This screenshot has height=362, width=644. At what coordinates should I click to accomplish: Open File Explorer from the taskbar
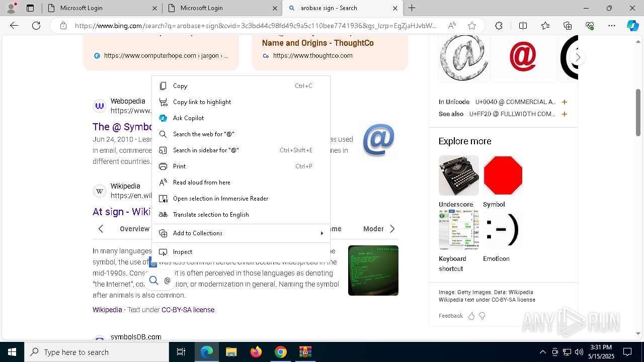tap(231, 352)
